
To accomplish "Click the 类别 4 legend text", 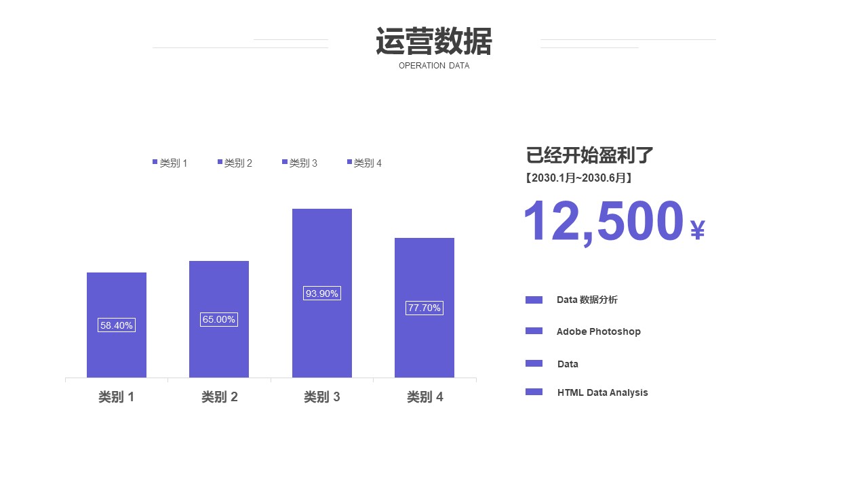I will tap(368, 163).
